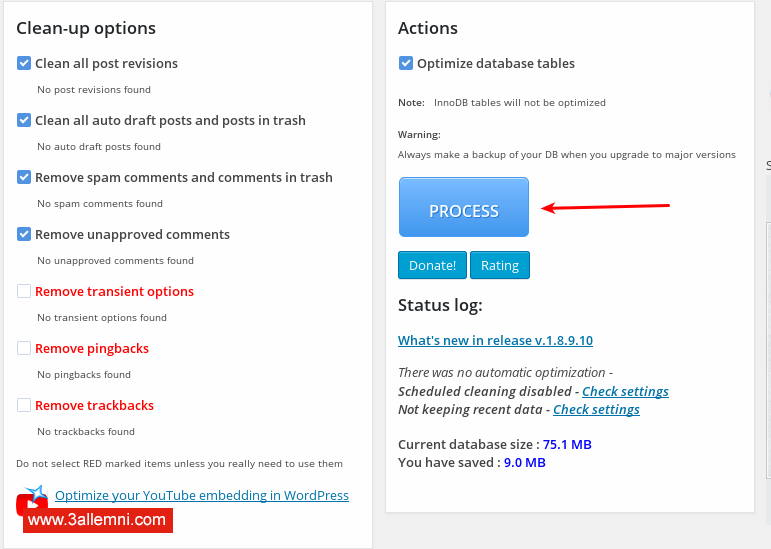The height and width of the screenshot is (549, 771).
Task: Click the YouTube star icon
Action: point(36,495)
